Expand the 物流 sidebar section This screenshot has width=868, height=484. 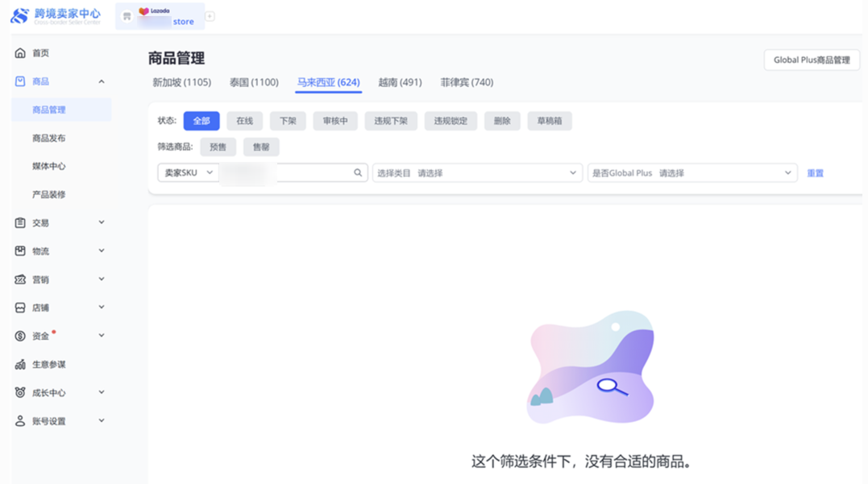102,250
